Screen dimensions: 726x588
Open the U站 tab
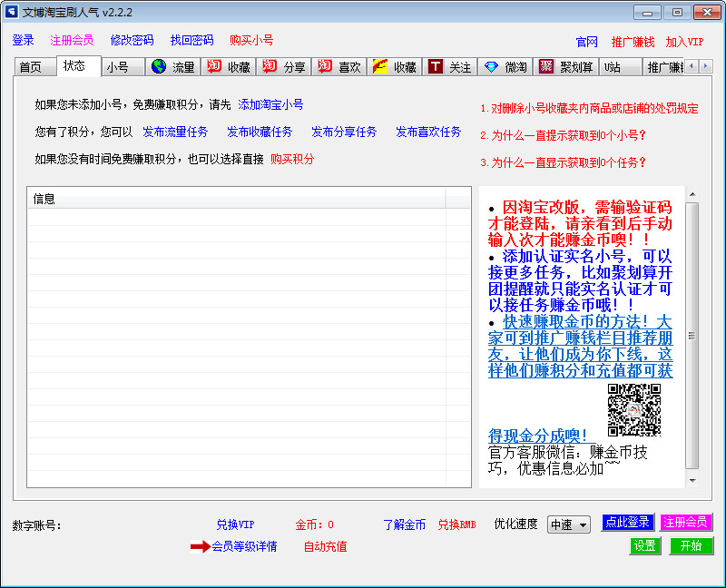coord(621,67)
